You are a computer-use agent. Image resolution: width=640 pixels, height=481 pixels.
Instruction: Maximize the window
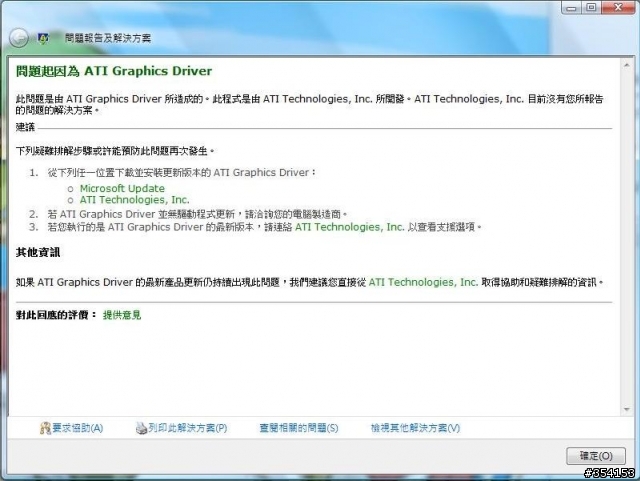[x=591, y=8]
